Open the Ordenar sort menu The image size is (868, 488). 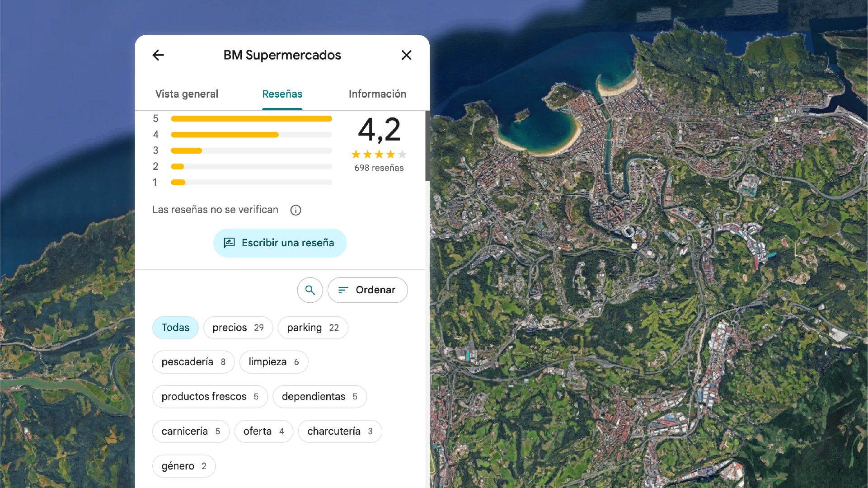pyautogui.click(x=368, y=290)
